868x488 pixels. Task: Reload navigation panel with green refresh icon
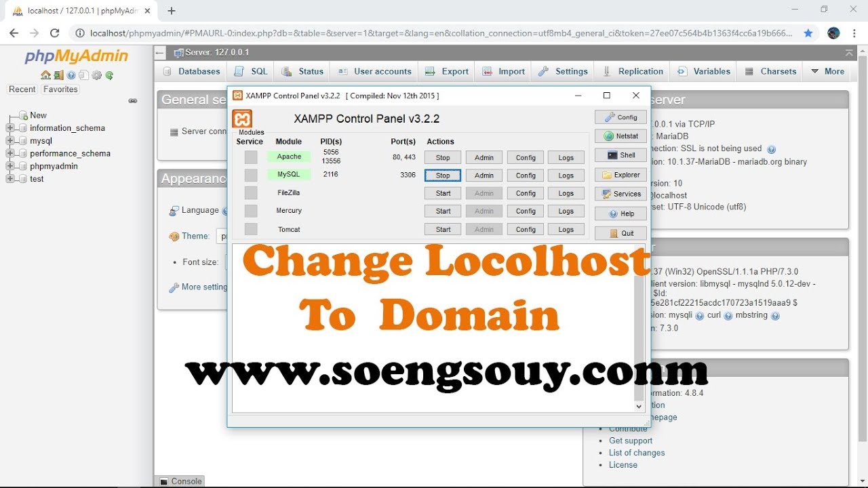(x=109, y=75)
